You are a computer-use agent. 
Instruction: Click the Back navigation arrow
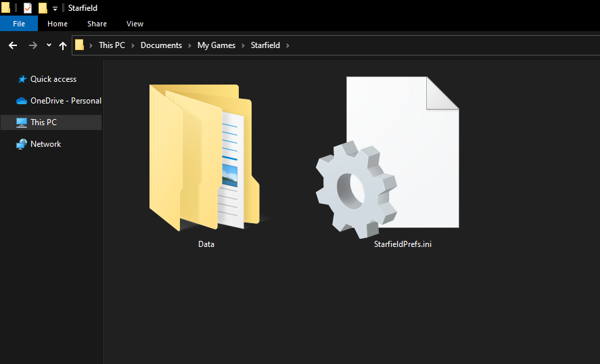(x=13, y=45)
